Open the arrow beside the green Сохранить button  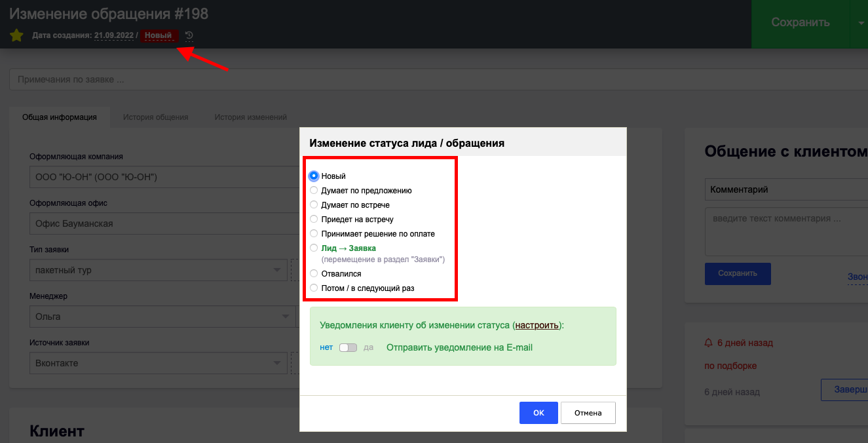coord(860,23)
